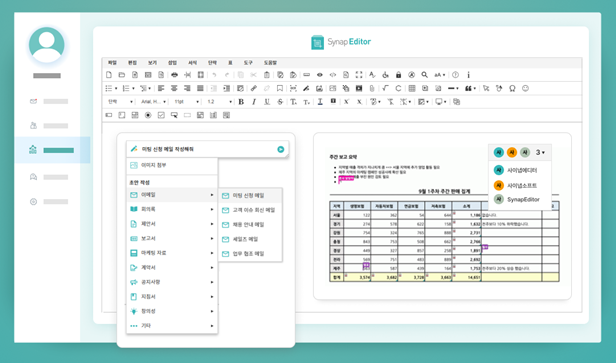Open the 1.2 line height dropdown
616x363 pixels.
click(x=219, y=102)
